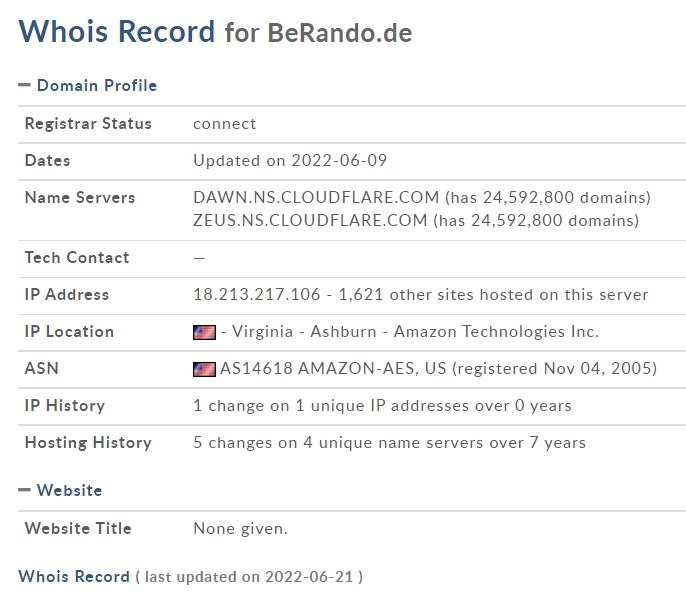This screenshot has width=686, height=593.
Task: Click the US flag in IP Location row
Action: point(204,332)
